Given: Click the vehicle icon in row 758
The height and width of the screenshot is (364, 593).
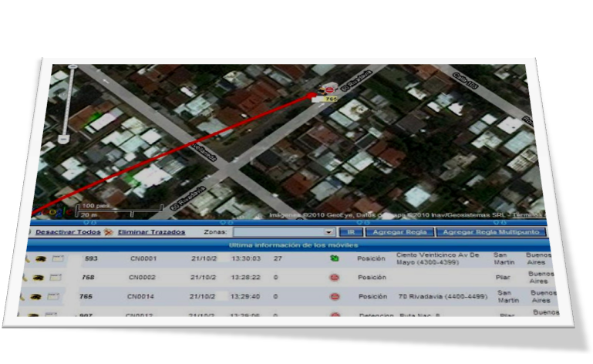Looking at the screenshot, I should point(38,278).
